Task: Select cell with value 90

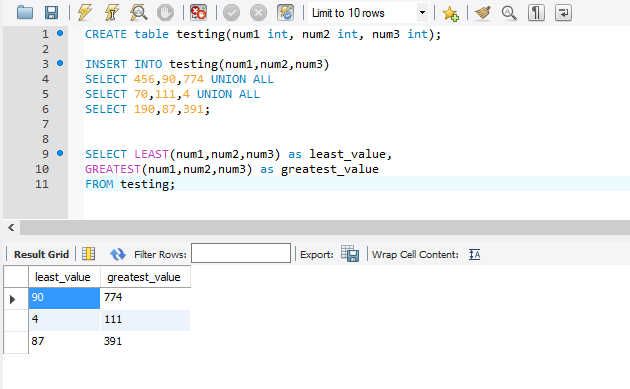Action: (x=64, y=297)
